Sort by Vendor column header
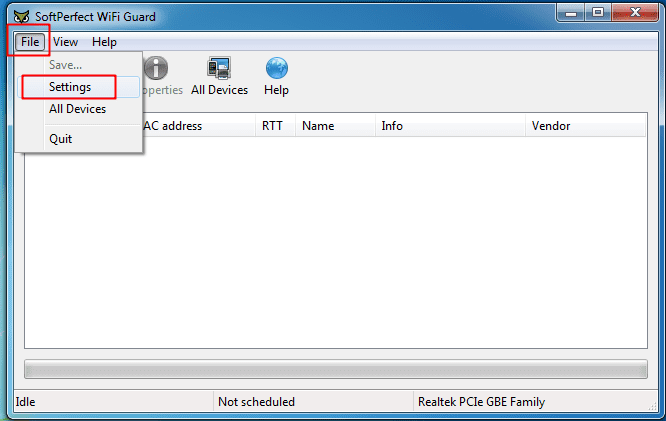The width and height of the screenshot is (666, 421). point(585,126)
